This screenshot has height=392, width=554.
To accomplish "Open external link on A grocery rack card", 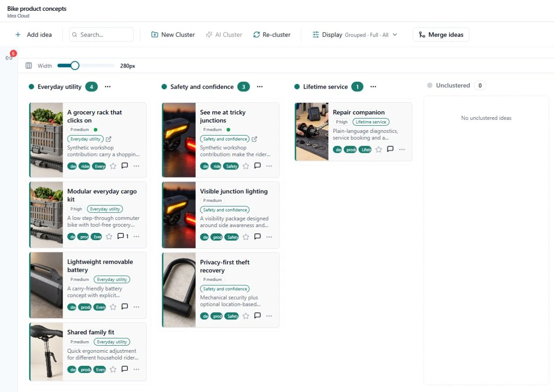I will pos(109,139).
